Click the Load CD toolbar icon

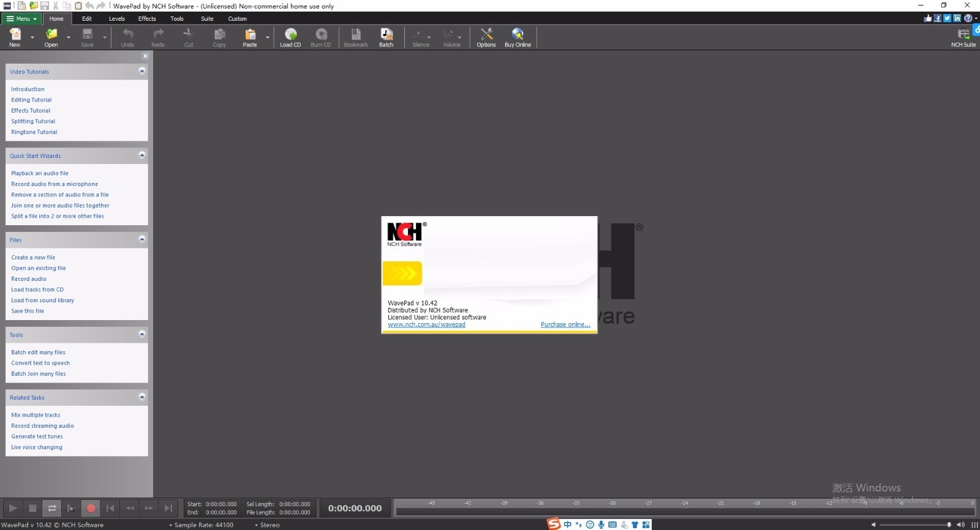pos(290,37)
